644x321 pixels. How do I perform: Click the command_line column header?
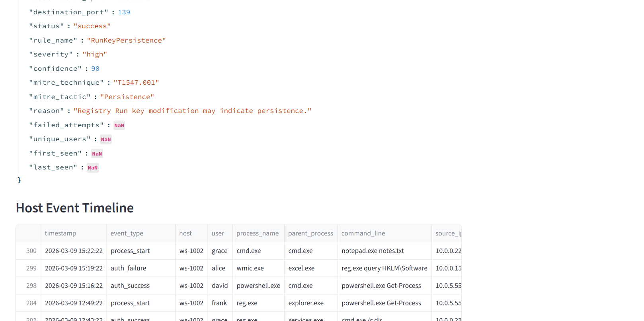click(x=384, y=233)
